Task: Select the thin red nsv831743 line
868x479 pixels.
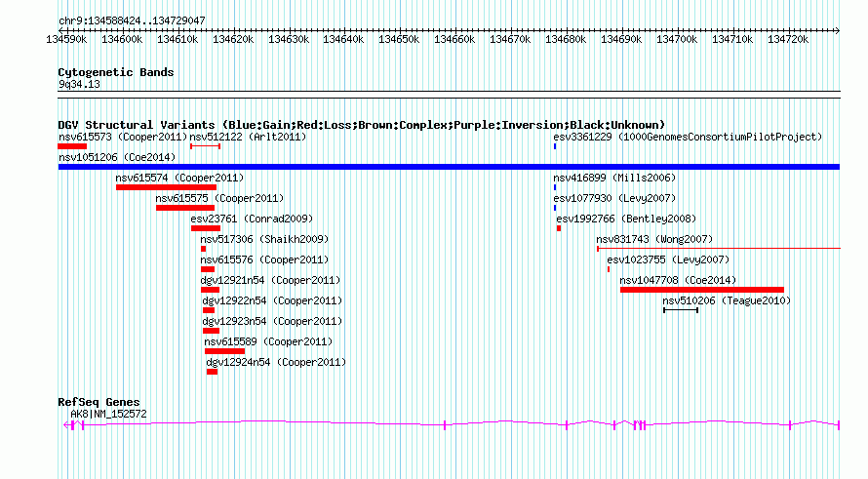Action: pos(719,249)
